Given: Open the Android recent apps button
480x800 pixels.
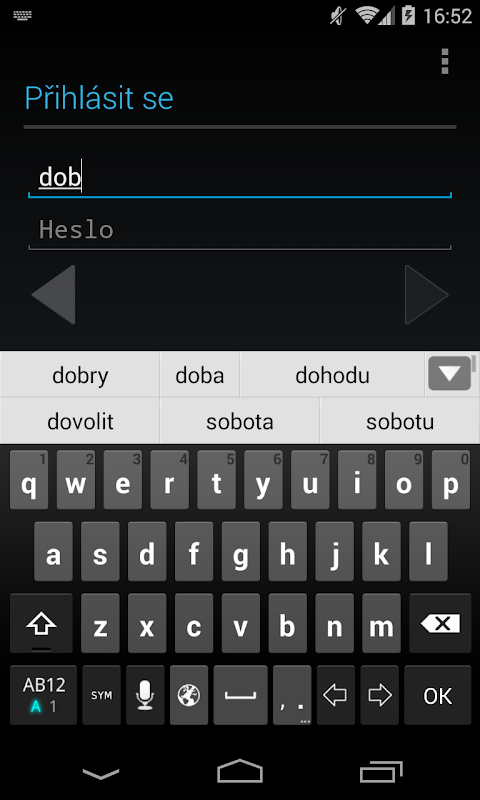Looking at the screenshot, I should point(381,772).
